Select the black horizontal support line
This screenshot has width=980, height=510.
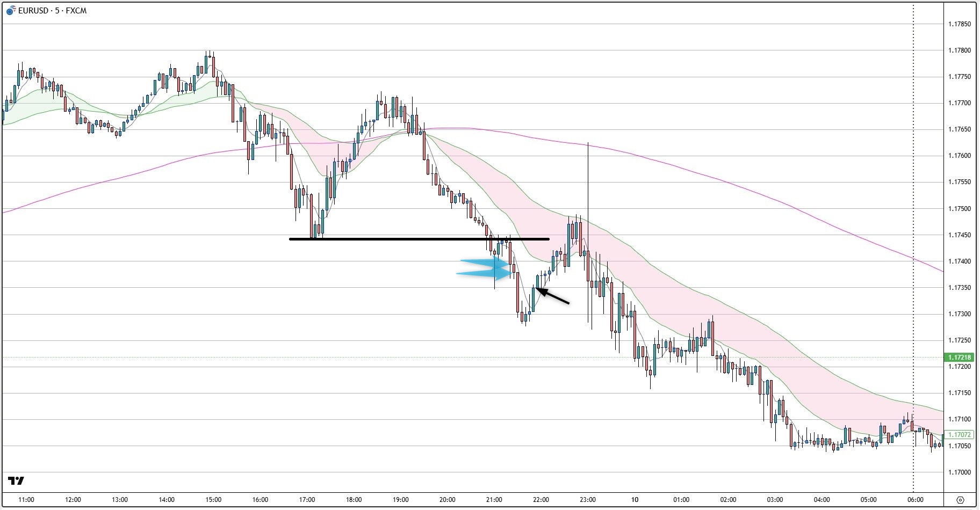pos(419,239)
